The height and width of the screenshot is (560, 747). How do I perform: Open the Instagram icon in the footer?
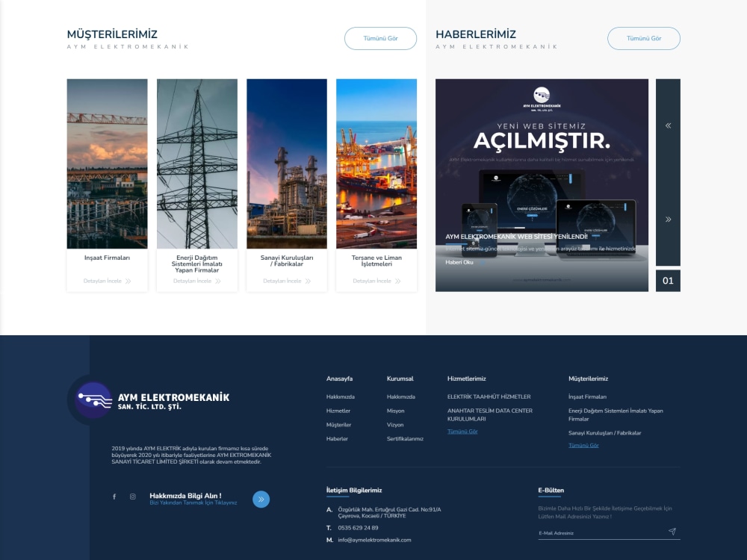pyautogui.click(x=133, y=497)
